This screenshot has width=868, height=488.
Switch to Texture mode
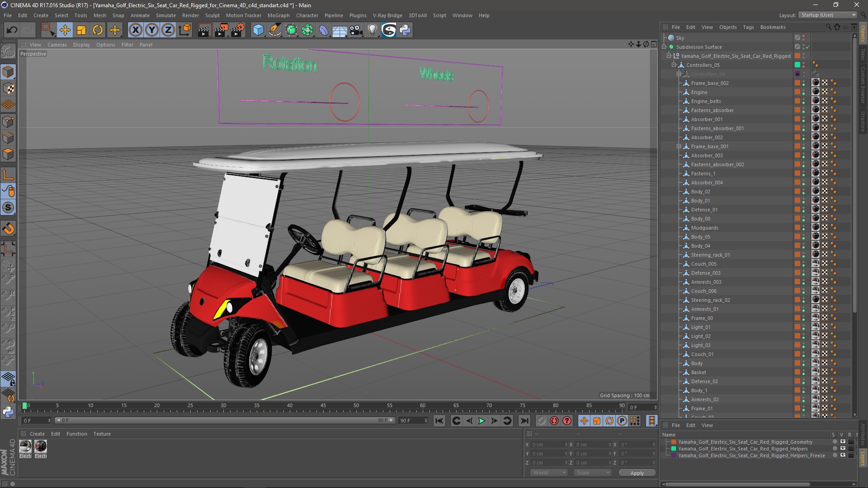click(x=8, y=89)
